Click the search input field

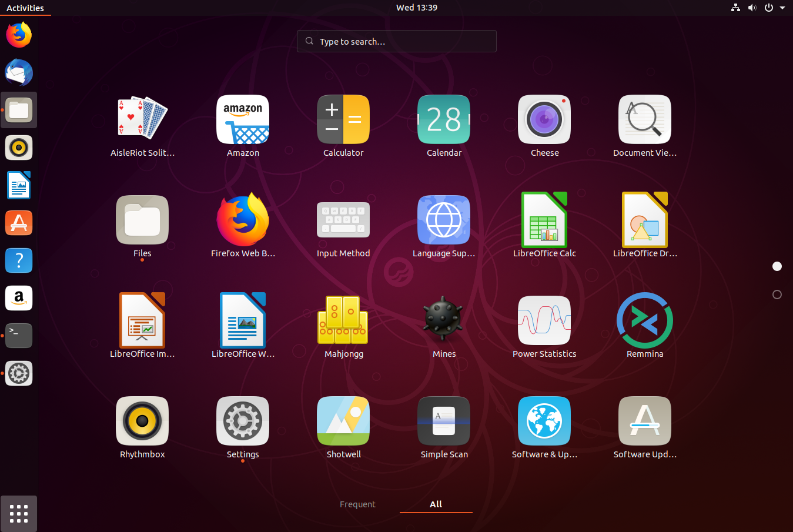[396, 41]
